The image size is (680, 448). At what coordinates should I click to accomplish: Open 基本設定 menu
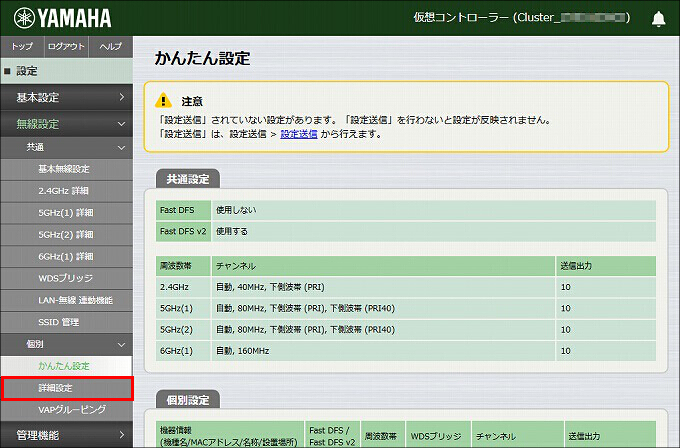(67, 97)
